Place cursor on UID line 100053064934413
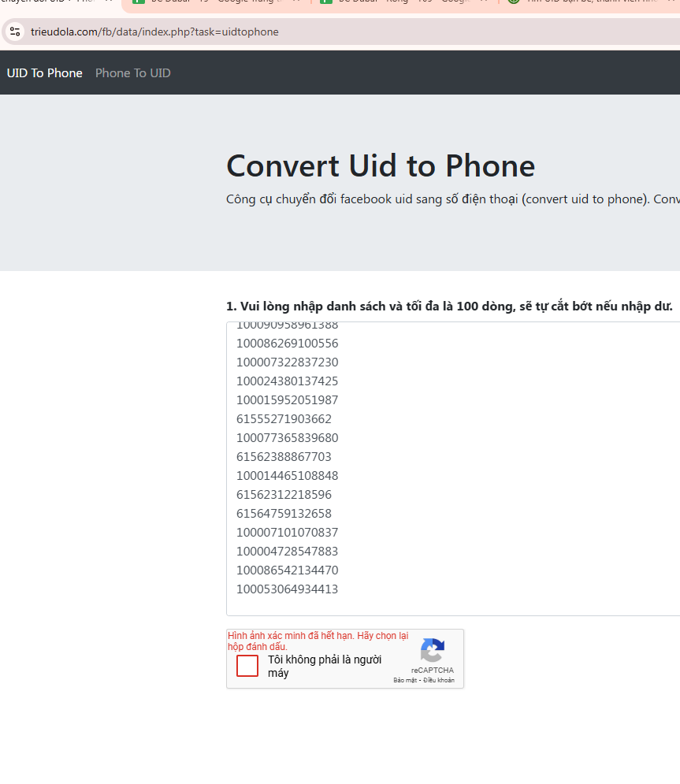Viewport: 680px width, 784px height. (288, 589)
